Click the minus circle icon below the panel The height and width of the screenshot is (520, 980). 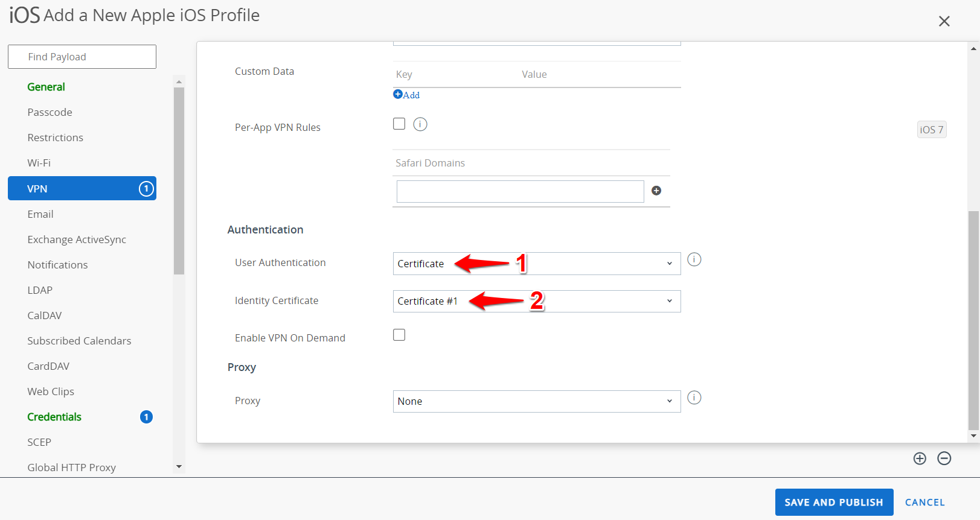[944, 458]
